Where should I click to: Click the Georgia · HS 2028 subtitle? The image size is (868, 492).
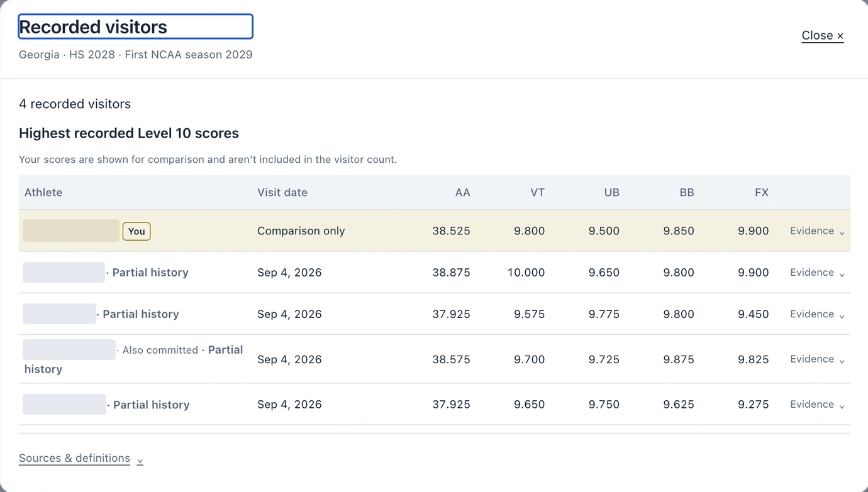click(136, 55)
